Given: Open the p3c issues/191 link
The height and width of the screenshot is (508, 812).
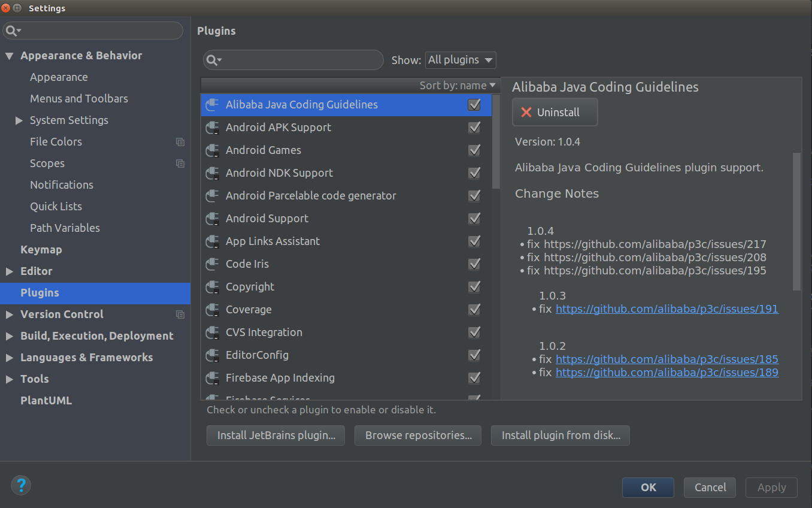Looking at the screenshot, I should pos(666,309).
